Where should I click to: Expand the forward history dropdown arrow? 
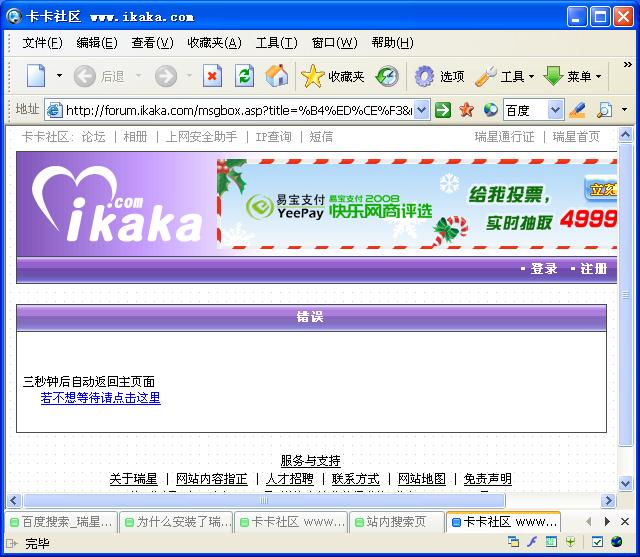click(x=189, y=75)
